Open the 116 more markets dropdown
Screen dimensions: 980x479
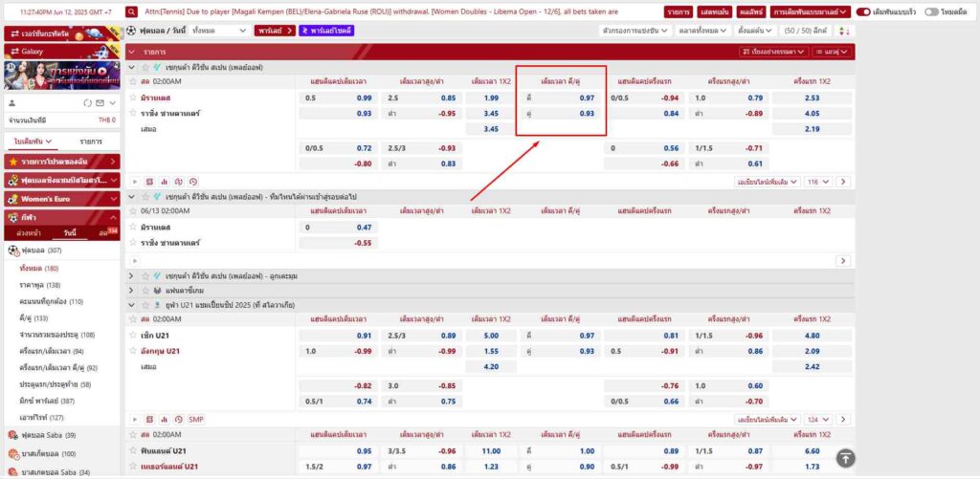(818, 181)
